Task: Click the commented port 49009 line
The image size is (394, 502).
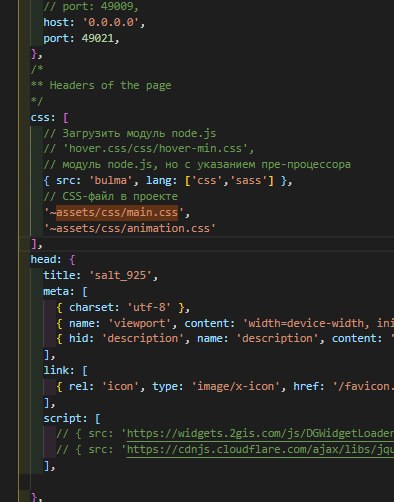Action: point(91,6)
